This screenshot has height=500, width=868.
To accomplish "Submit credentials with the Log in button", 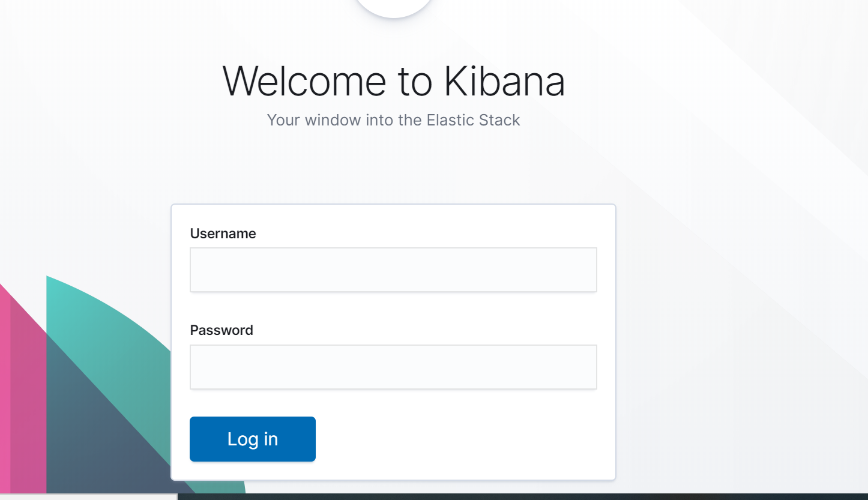I will pos(253,439).
